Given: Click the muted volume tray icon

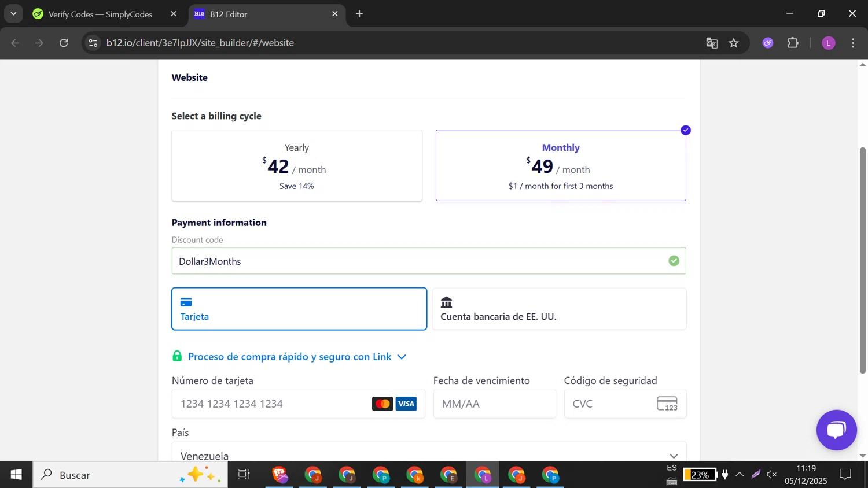Looking at the screenshot, I should (772, 475).
